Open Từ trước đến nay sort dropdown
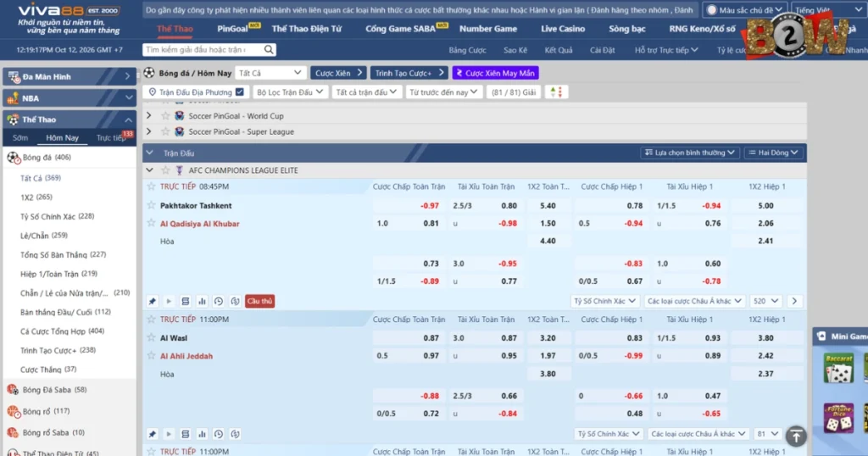Viewport: 868px width, 456px height. (x=442, y=92)
